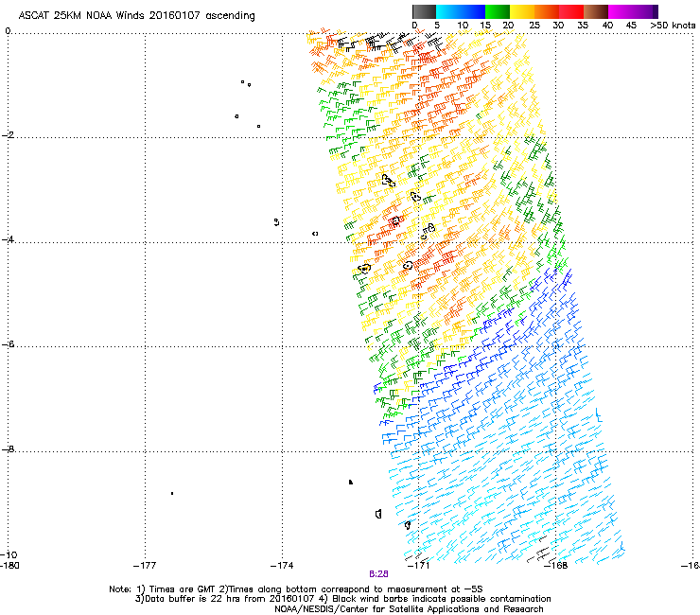Click the '-6' latitude axis label
Viewport: 700px width, 615px height.
[x=8, y=344]
